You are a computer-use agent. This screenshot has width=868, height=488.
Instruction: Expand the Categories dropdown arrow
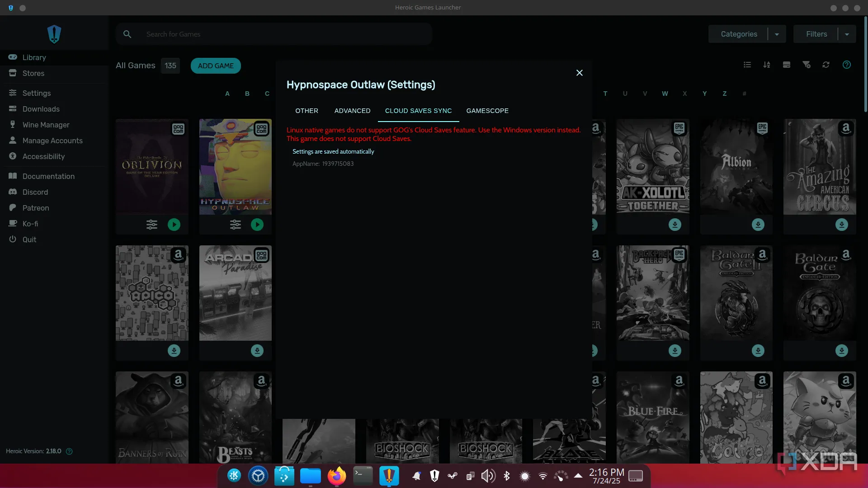(777, 34)
